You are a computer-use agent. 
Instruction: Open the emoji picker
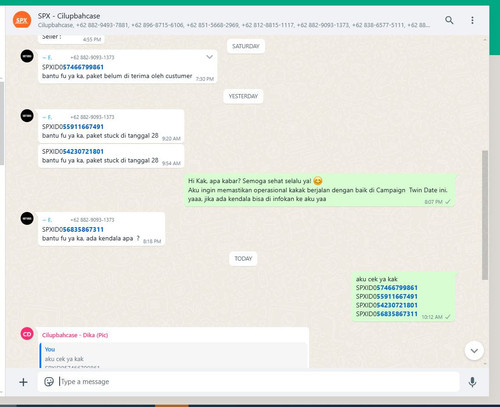tap(49, 382)
